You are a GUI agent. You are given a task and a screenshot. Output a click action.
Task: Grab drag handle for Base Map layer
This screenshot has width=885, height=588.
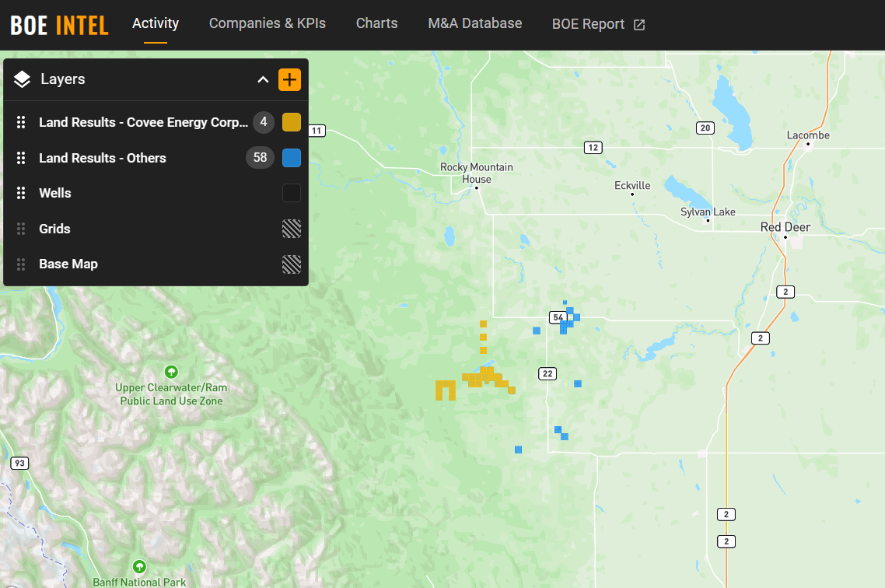pyautogui.click(x=21, y=264)
